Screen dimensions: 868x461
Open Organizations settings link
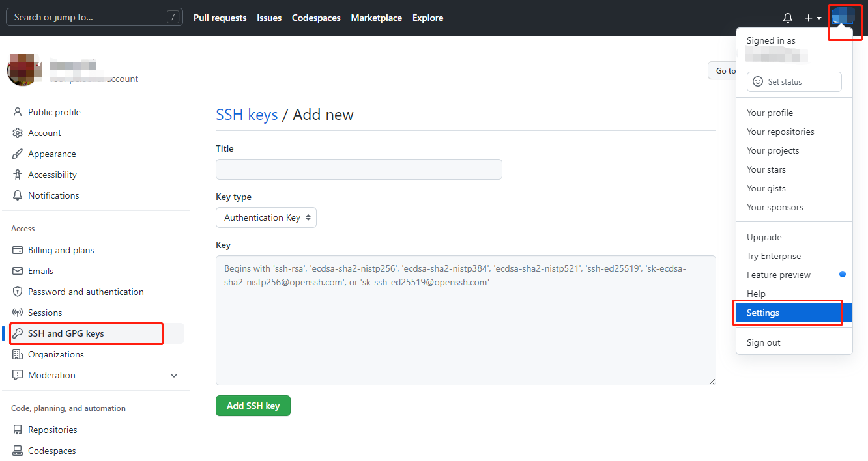[56, 354]
